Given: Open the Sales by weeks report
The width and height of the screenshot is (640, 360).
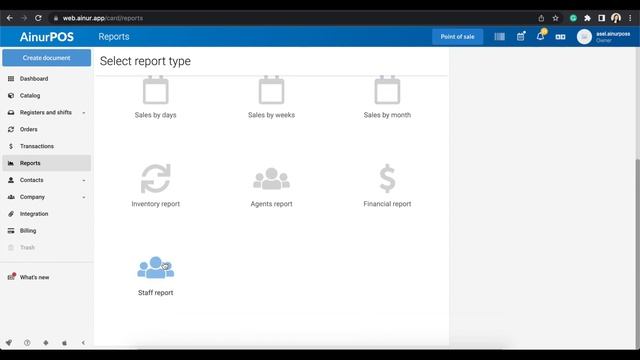Looking at the screenshot, I should point(271,98).
